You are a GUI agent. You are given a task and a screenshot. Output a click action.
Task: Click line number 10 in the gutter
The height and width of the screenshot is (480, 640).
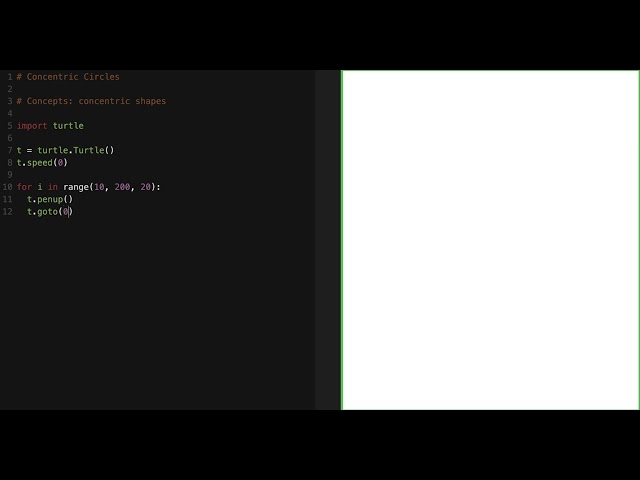click(x=7, y=187)
